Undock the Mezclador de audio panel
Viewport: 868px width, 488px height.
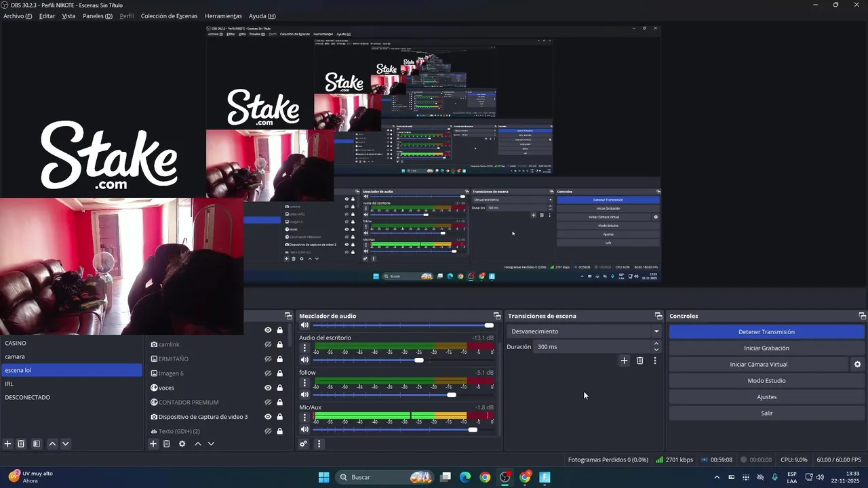(497, 316)
